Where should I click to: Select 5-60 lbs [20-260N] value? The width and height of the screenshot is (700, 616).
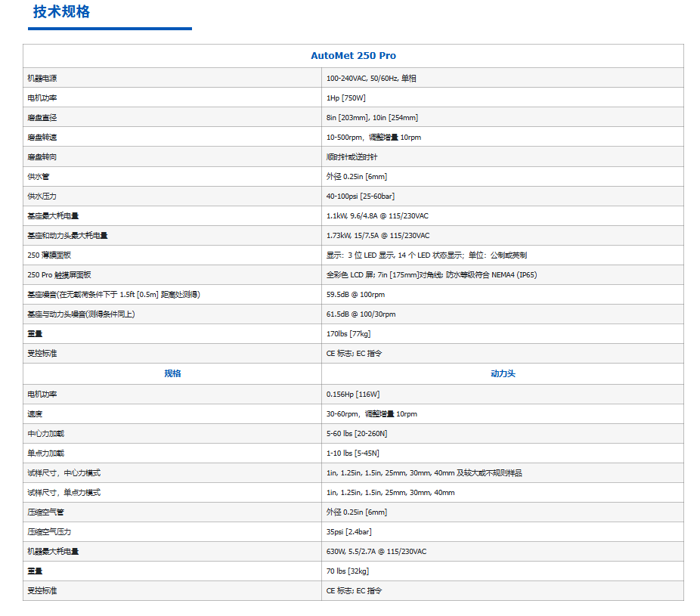click(357, 433)
